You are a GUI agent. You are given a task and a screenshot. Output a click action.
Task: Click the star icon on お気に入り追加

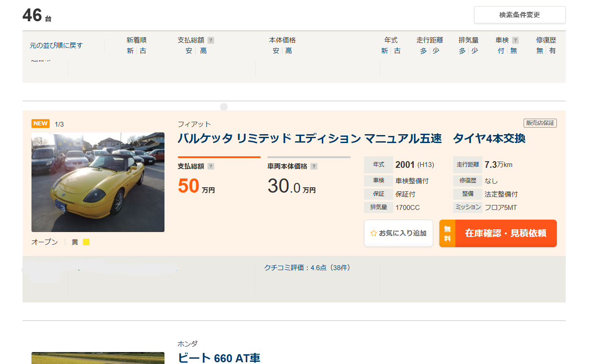click(x=373, y=233)
